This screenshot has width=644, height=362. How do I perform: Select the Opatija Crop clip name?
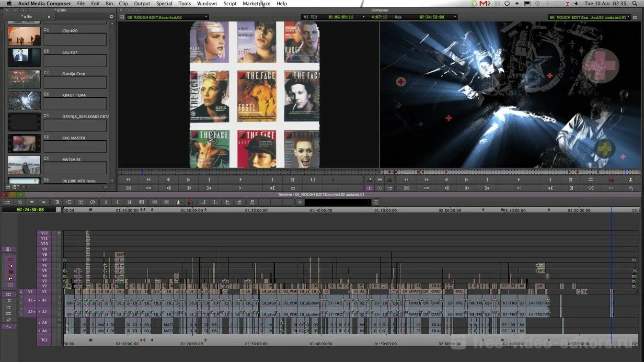tap(74, 74)
